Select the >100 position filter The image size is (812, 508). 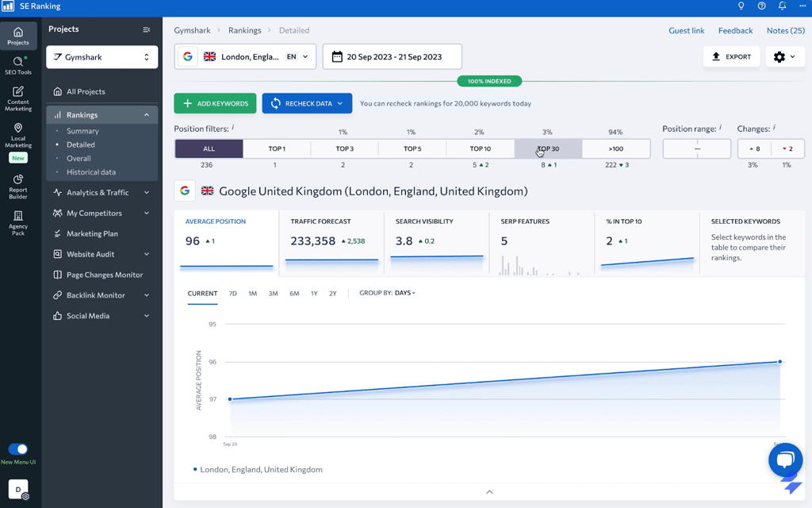(x=615, y=148)
